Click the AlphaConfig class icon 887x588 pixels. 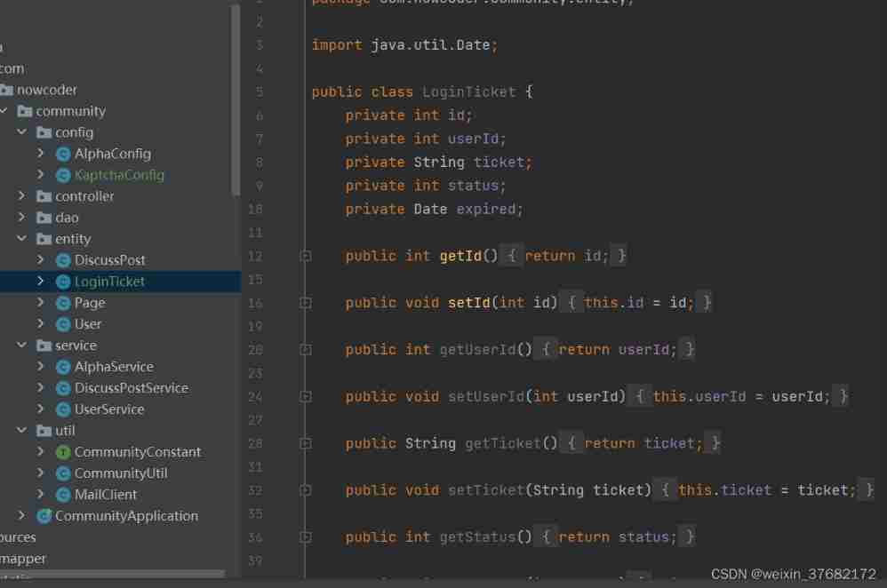pos(63,154)
